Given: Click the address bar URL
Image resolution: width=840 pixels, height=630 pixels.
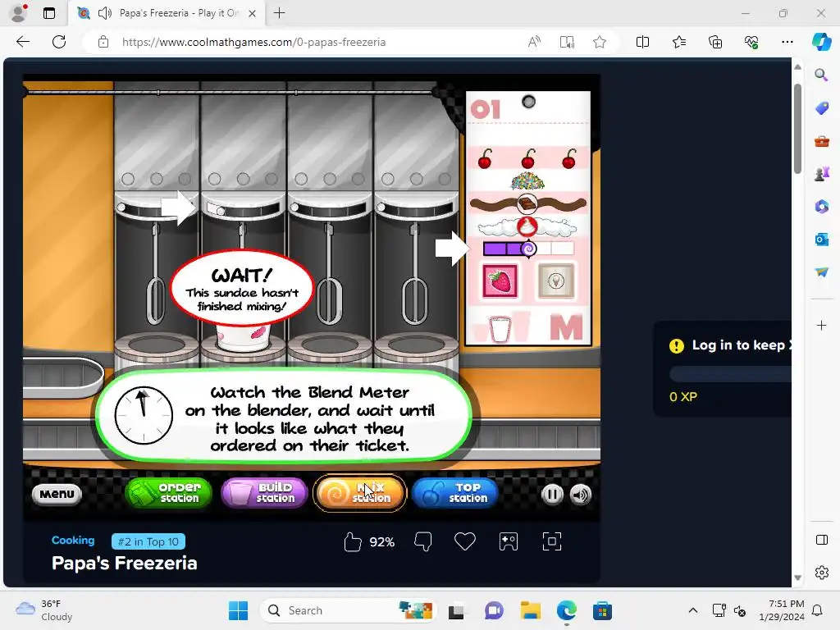Looking at the screenshot, I should (254, 42).
